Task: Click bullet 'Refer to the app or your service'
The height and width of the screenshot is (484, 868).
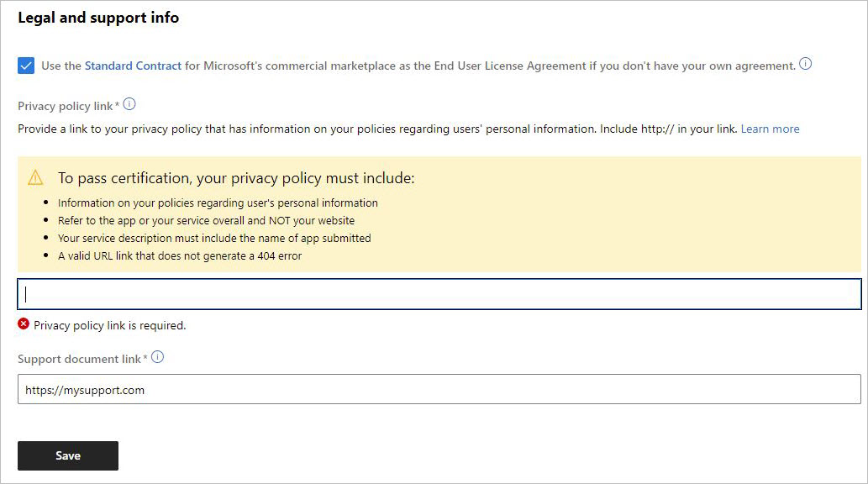Action: 207,220
